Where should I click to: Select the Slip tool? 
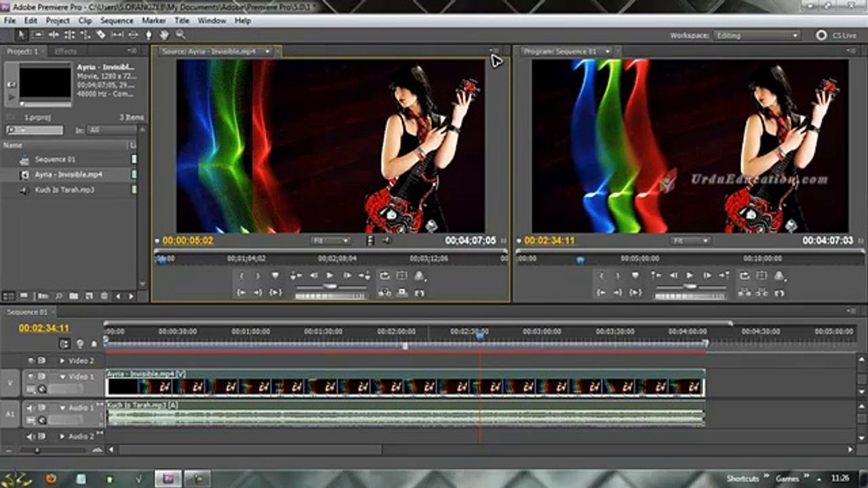pyautogui.click(x=117, y=35)
